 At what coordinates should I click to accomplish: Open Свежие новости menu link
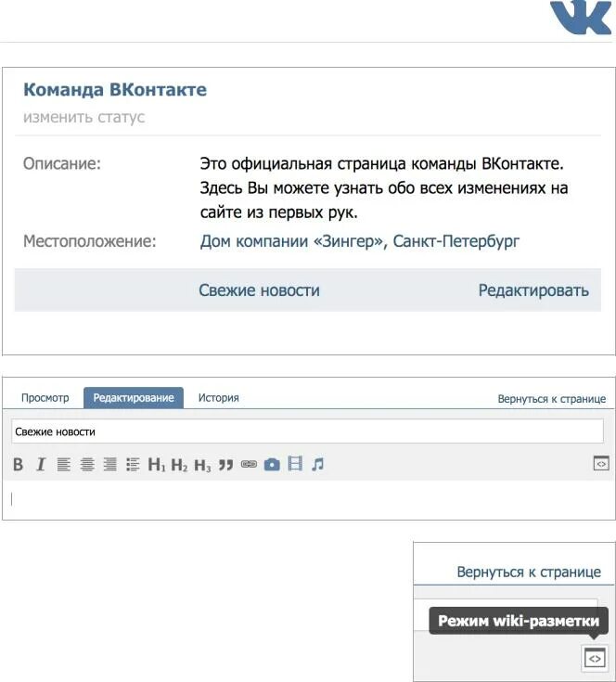(x=259, y=290)
